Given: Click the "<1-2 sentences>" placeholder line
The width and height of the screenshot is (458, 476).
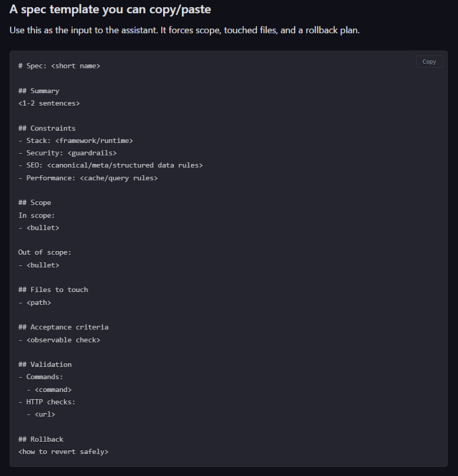Looking at the screenshot, I should 49,103.
